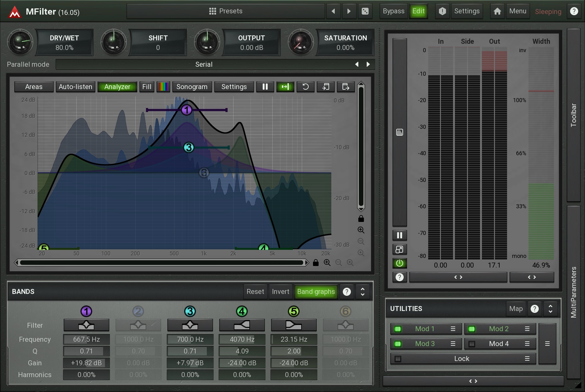Image resolution: width=585 pixels, height=392 pixels.
Task: Toggle analyzer Fill button
Action: pos(147,87)
